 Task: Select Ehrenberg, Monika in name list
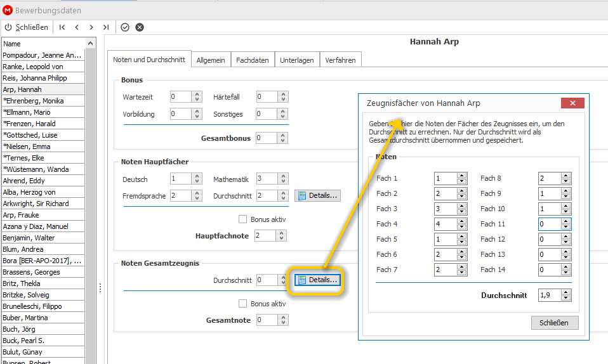click(43, 101)
